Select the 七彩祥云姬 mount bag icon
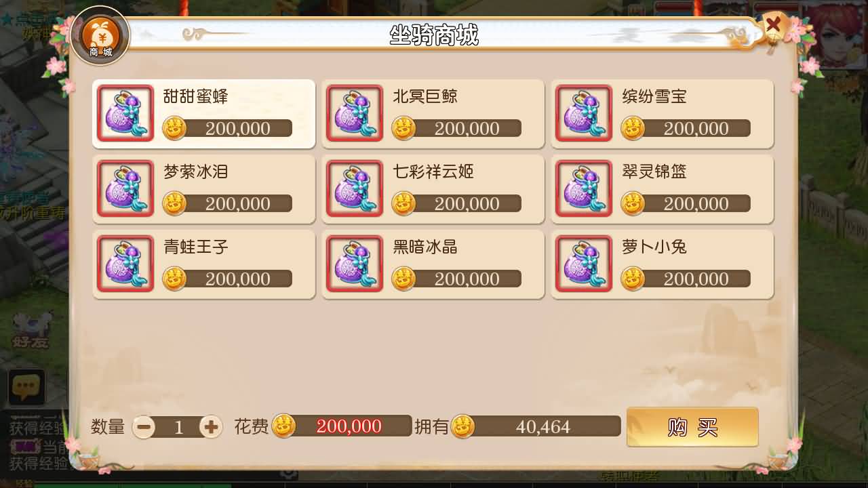The width and height of the screenshot is (868, 488). click(x=355, y=188)
